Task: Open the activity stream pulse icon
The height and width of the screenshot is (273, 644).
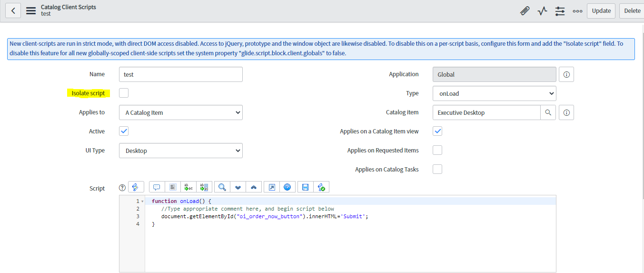Action: (x=543, y=10)
